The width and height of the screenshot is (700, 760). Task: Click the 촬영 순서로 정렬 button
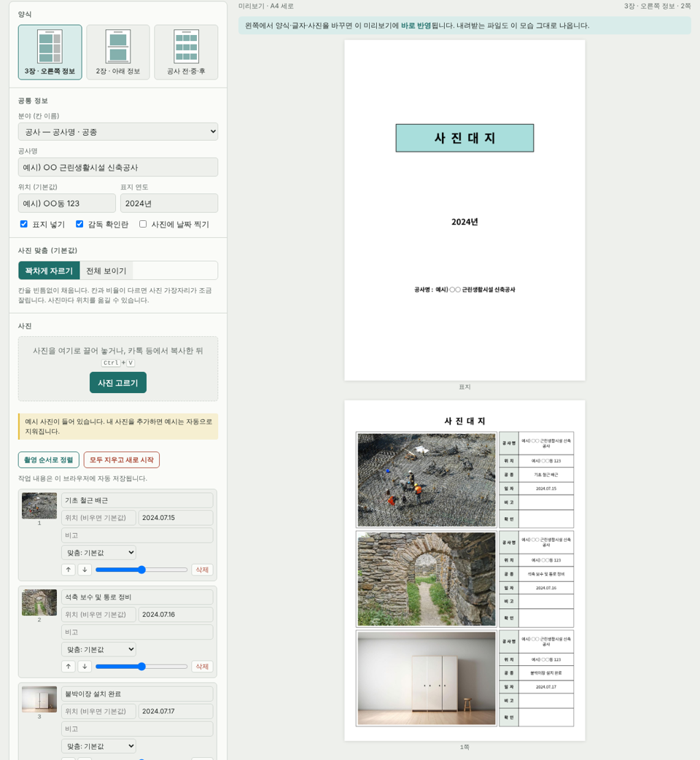[48, 460]
